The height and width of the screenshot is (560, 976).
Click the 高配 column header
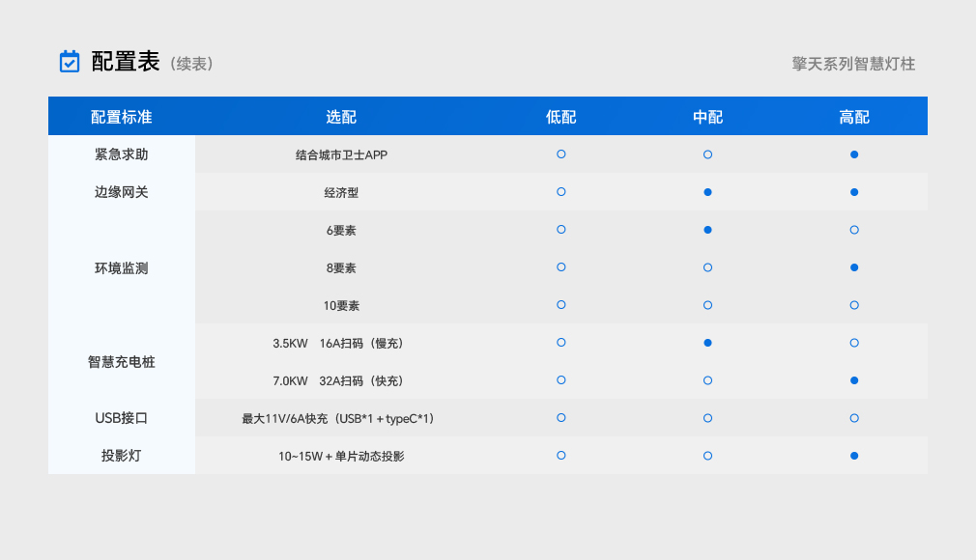pos(854,117)
